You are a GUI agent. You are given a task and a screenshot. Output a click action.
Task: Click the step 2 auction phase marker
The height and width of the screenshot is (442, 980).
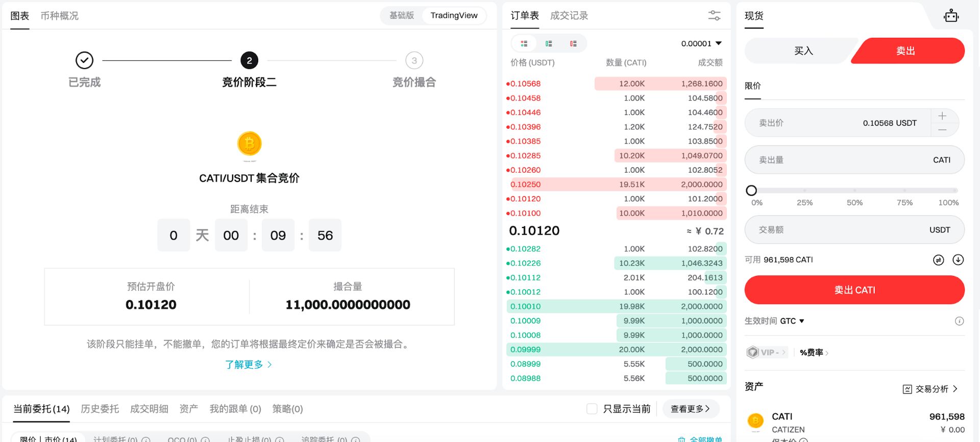(x=249, y=60)
